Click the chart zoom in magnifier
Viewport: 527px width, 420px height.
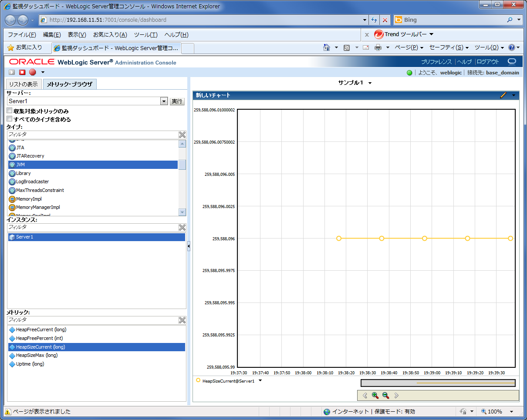click(x=375, y=395)
